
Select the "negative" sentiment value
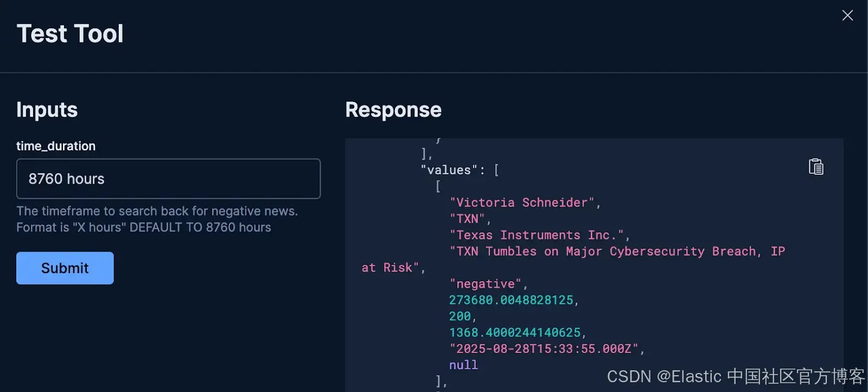pos(486,284)
